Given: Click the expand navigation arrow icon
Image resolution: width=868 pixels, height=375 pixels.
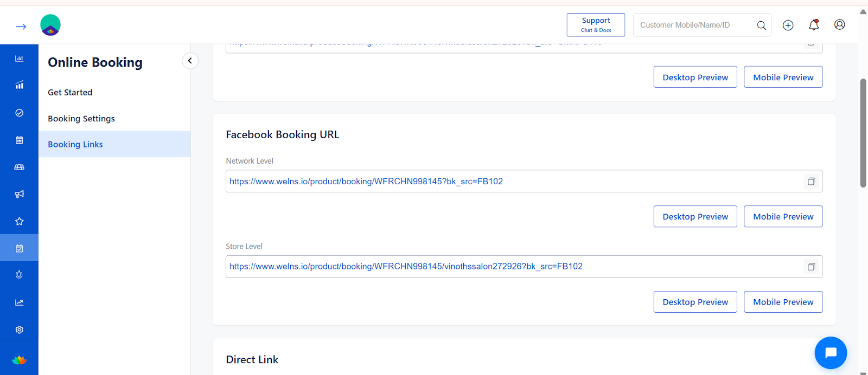Looking at the screenshot, I should (21, 27).
